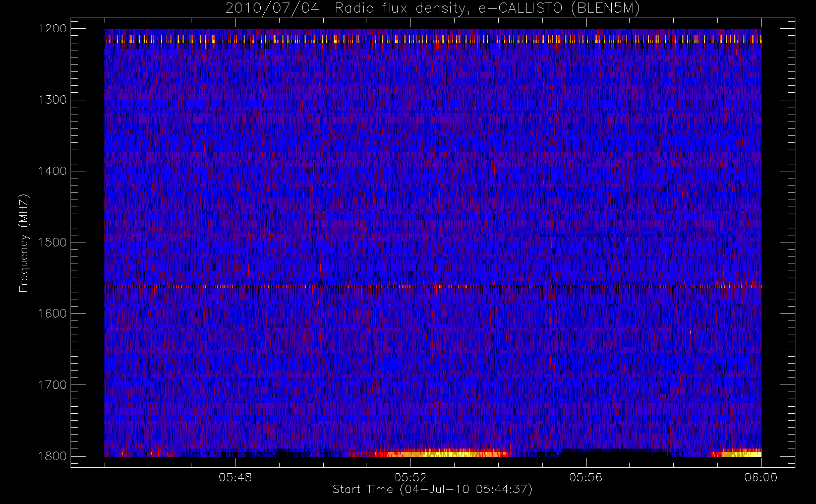Select the 05:52 time tick label

411,477
